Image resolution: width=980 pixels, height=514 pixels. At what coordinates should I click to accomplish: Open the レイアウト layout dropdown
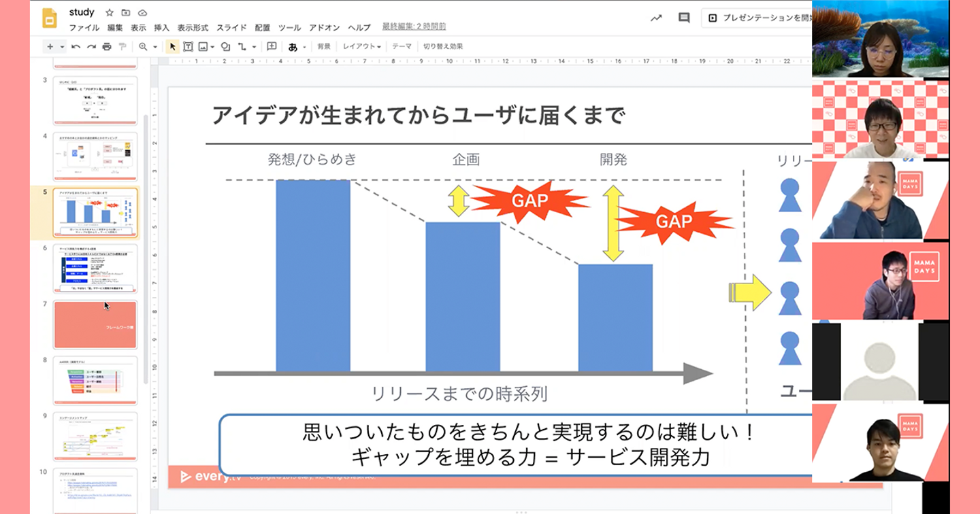pos(361,47)
